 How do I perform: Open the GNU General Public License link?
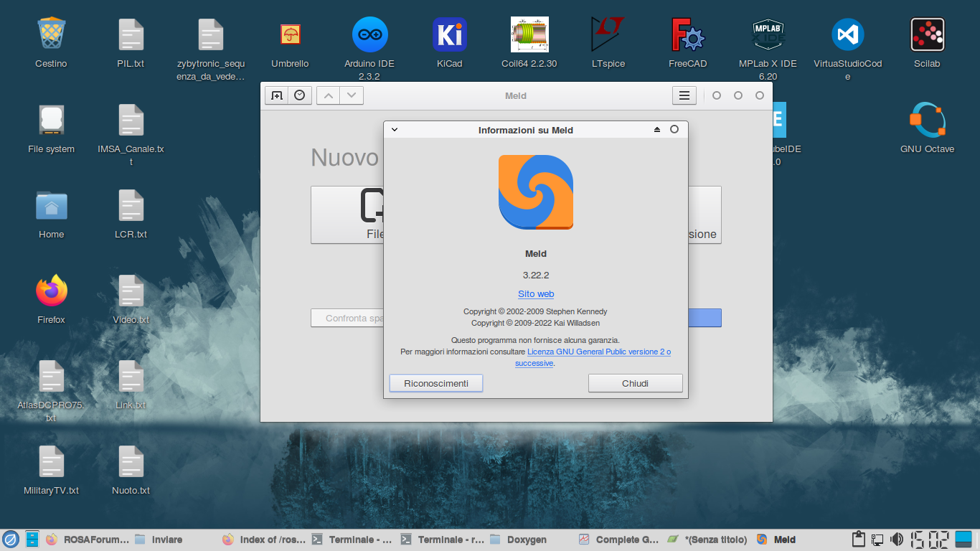point(598,352)
